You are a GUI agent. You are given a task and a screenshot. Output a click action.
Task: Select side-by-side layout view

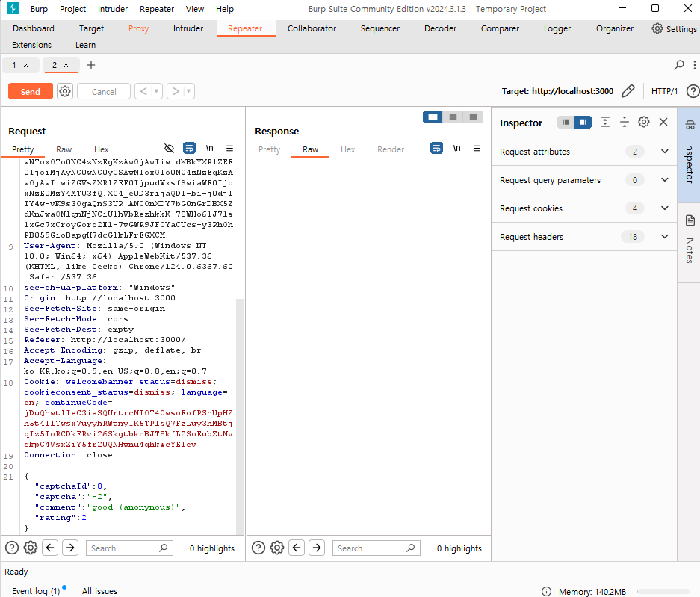(x=433, y=117)
